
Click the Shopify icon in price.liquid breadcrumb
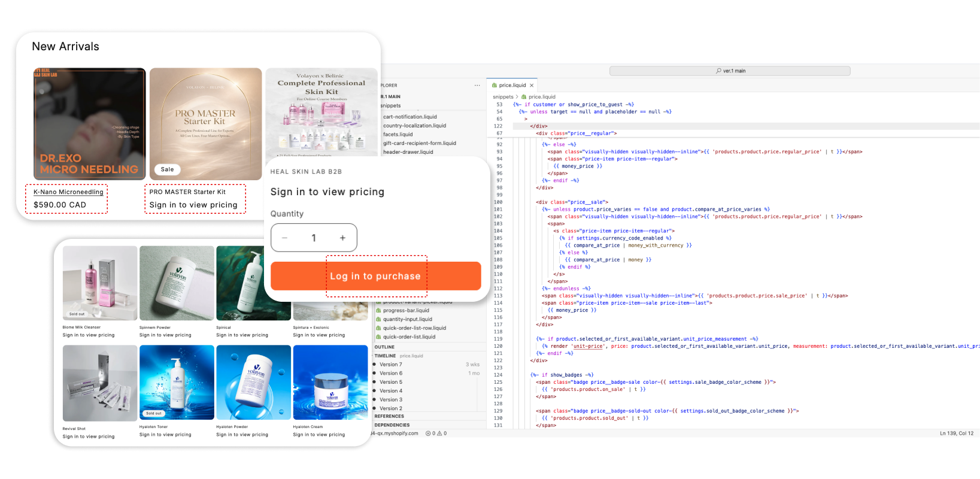[524, 97]
